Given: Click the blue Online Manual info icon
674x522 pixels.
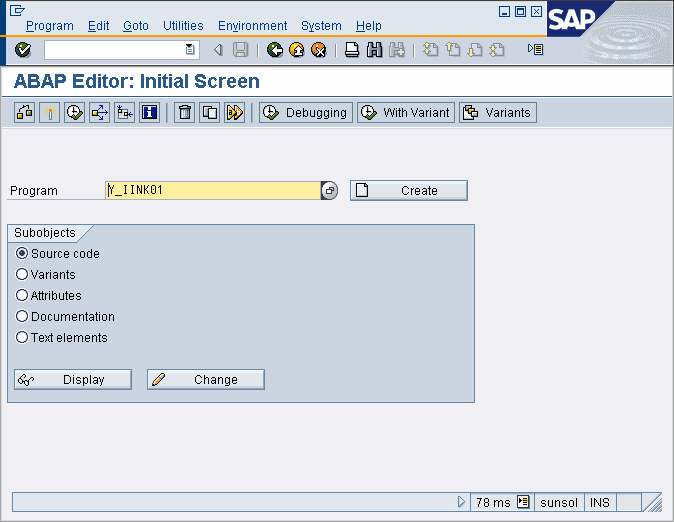Looking at the screenshot, I should pos(150,113).
